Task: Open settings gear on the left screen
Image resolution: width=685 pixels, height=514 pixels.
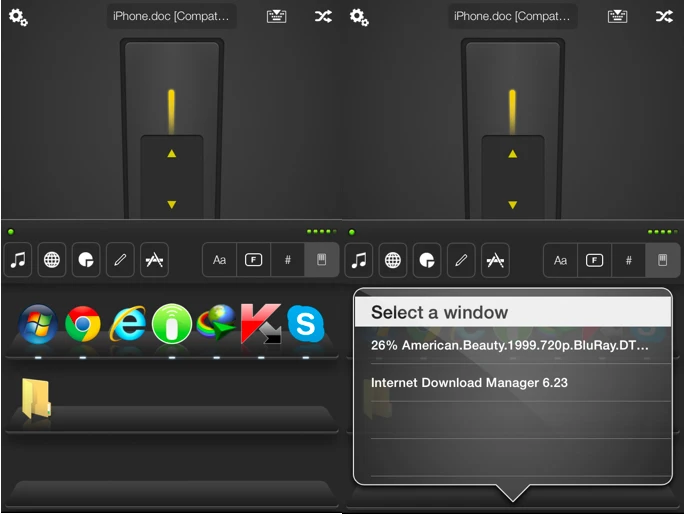Action: point(18,16)
